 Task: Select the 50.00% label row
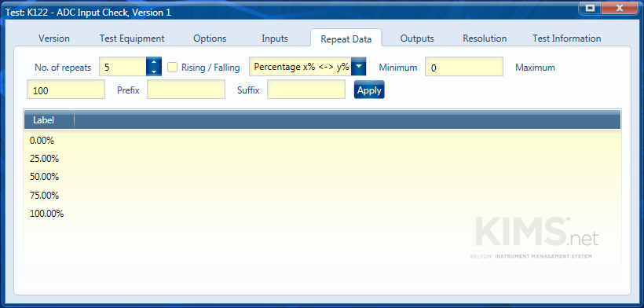323,177
